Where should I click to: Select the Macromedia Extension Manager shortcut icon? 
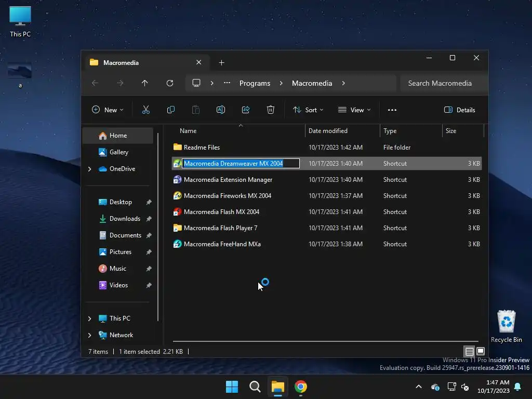[x=178, y=179]
